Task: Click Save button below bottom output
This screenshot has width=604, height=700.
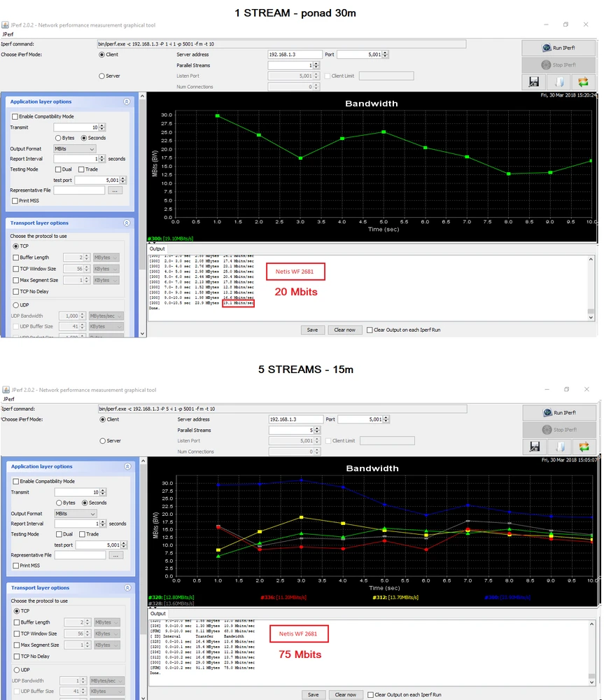Action: pyautogui.click(x=313, y=694)
